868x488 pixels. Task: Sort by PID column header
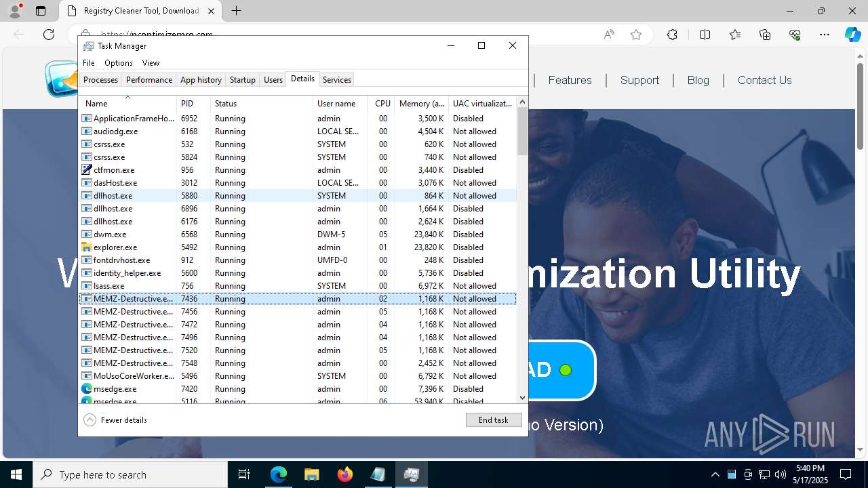[194, 104]
